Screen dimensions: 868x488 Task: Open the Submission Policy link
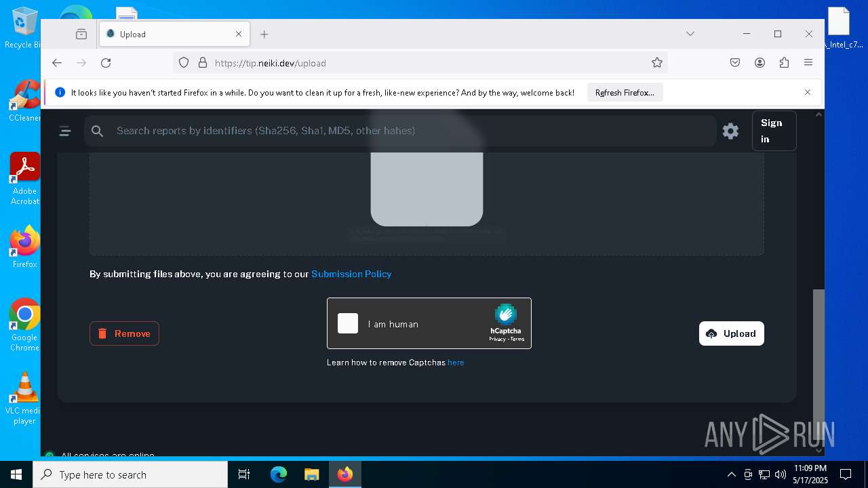(x=351, y=274)
